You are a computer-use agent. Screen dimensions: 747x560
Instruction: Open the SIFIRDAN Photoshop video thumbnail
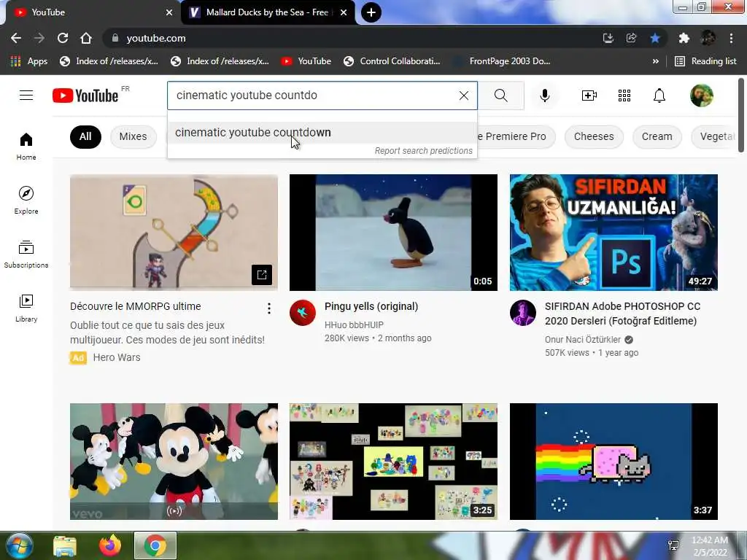click(x=614, y=233)
